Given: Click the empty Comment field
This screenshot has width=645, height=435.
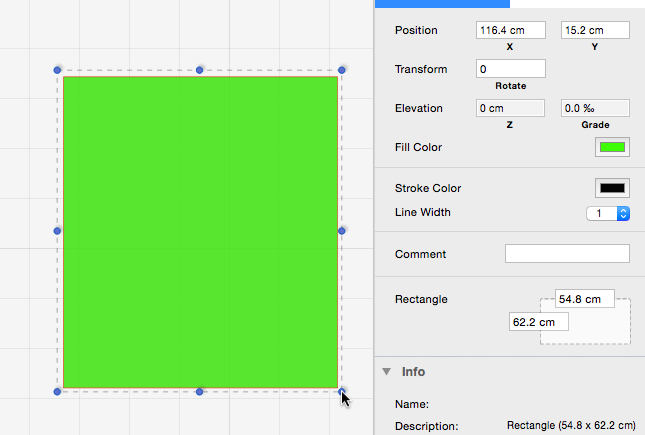Looking at the screenshot, I should click(567, 254).
